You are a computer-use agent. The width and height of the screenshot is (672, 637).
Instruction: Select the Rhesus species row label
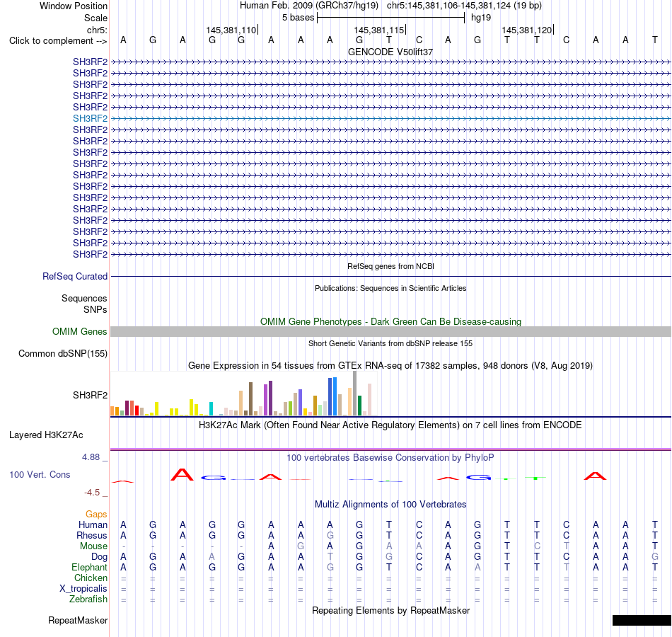click(92, 535)
